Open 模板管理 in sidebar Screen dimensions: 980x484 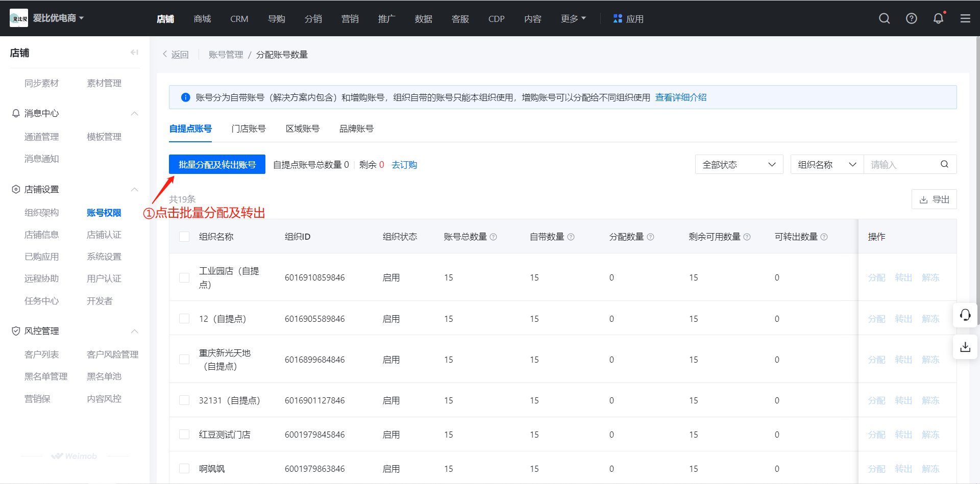click(x=104, y=137)
